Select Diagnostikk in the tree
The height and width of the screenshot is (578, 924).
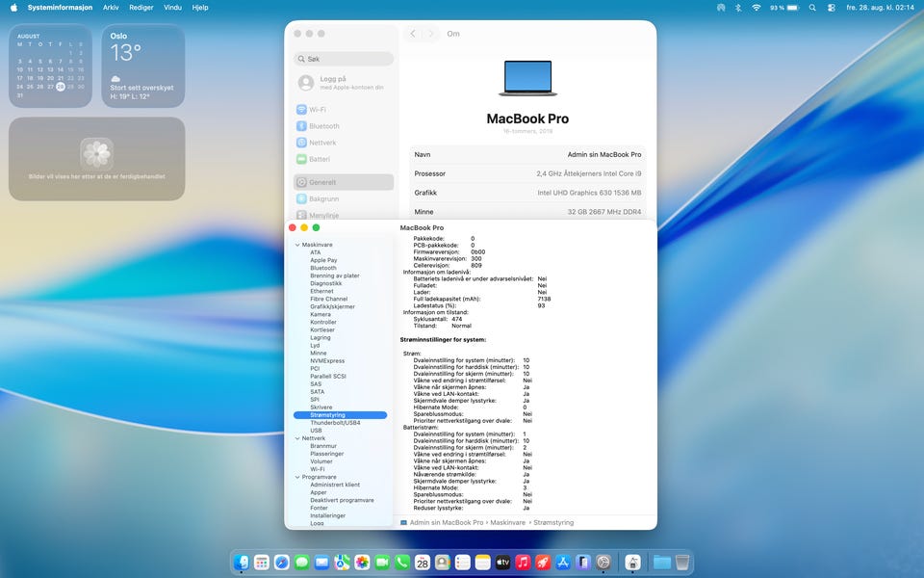(x=326, y=283)
